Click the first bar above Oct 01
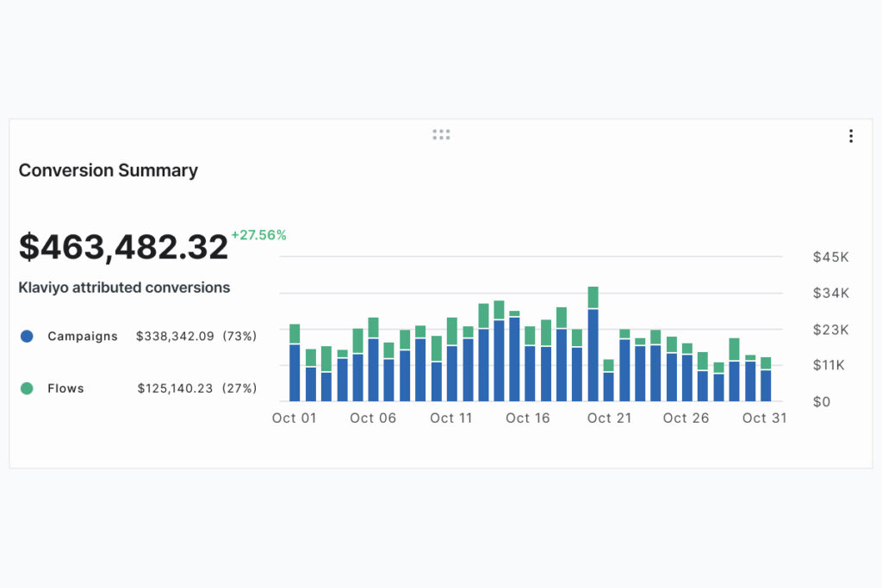Viewport: 882px width, 588px height. pyautogui.click(x=296, y=362)
